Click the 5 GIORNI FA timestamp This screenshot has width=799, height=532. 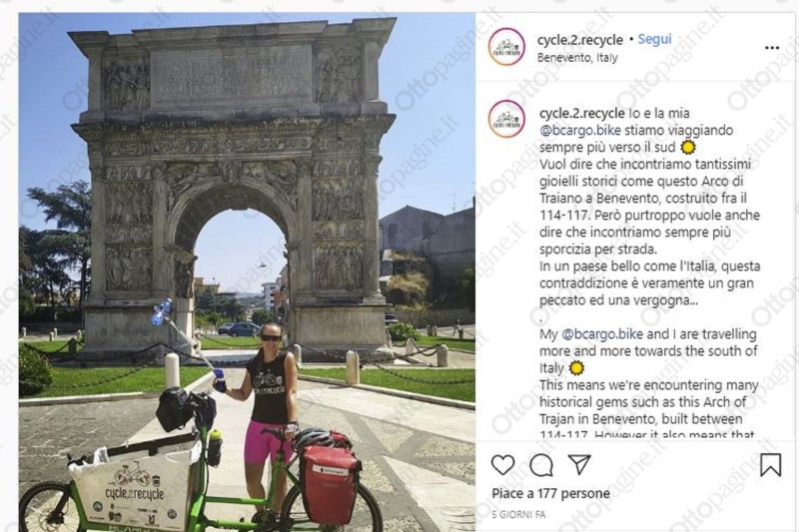pyautogui.click(x=518, y=515)
